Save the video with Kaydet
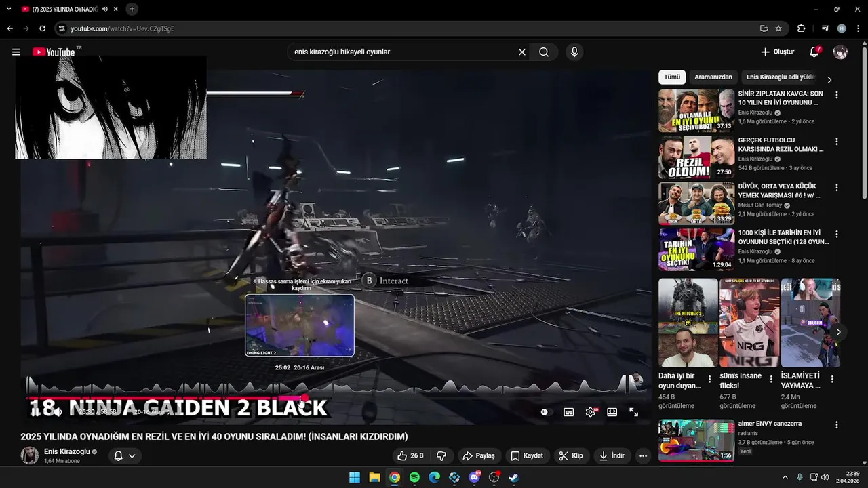The width and height of the screenshot is (868, 488). (x=527, y=455)
